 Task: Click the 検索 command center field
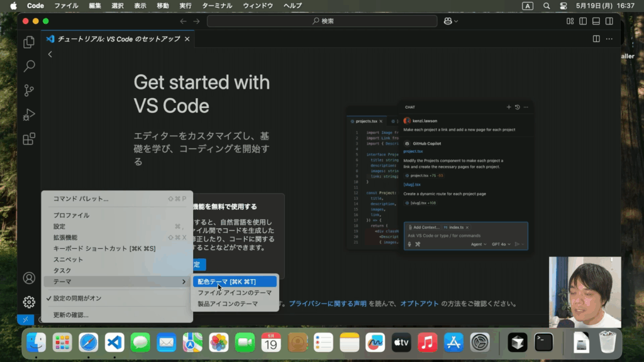[x=322, y=21]
